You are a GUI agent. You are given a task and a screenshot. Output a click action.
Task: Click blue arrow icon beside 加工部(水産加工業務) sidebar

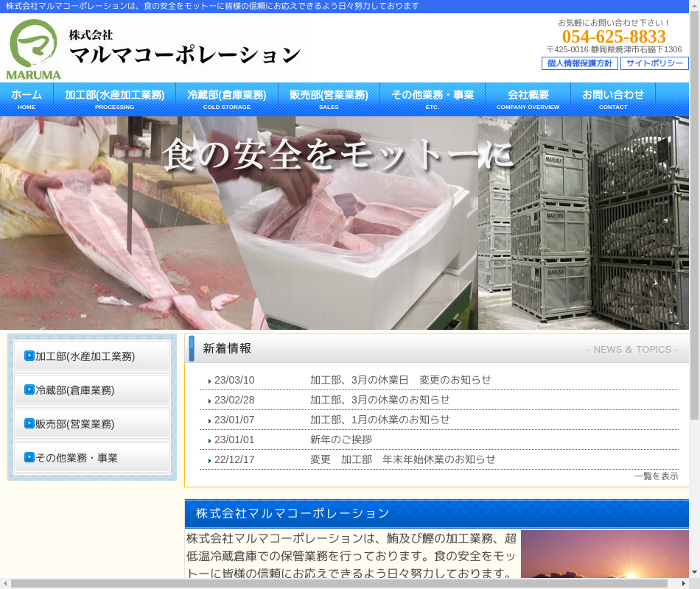pyautogui.click(x=29, y=356)
